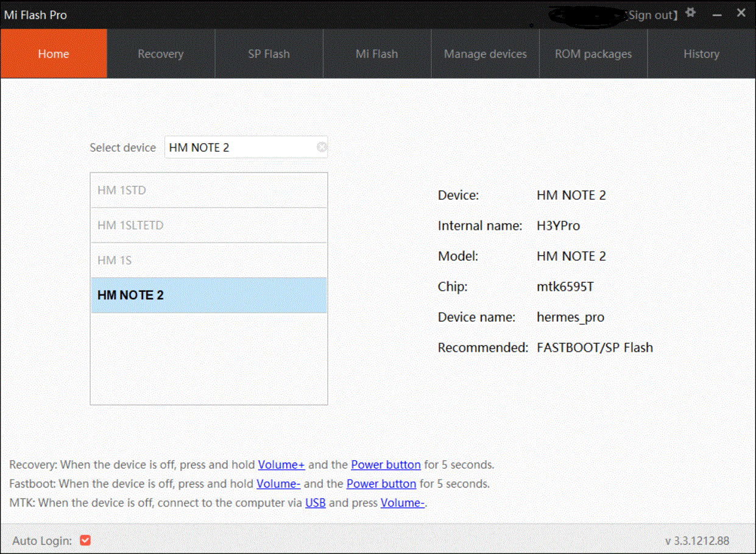The width and height of the screenshot is (756, 554).
Task: Click the Volume+ link in Recovery instructions
Action: (x=281, y=464)
